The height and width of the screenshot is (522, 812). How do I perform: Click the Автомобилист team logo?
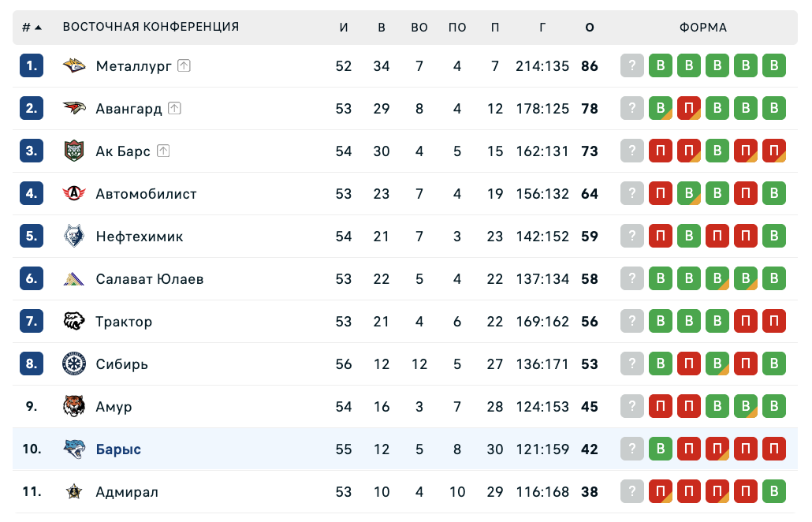73,194
